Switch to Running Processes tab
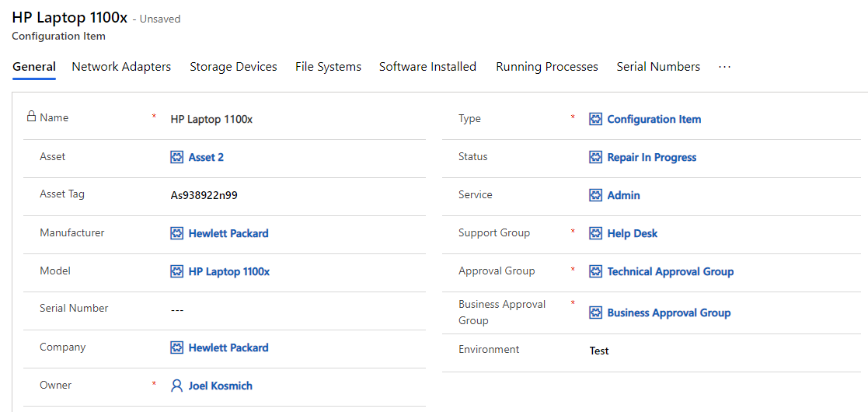The height and width of the screenshot is (412, 868). (547, 67)
